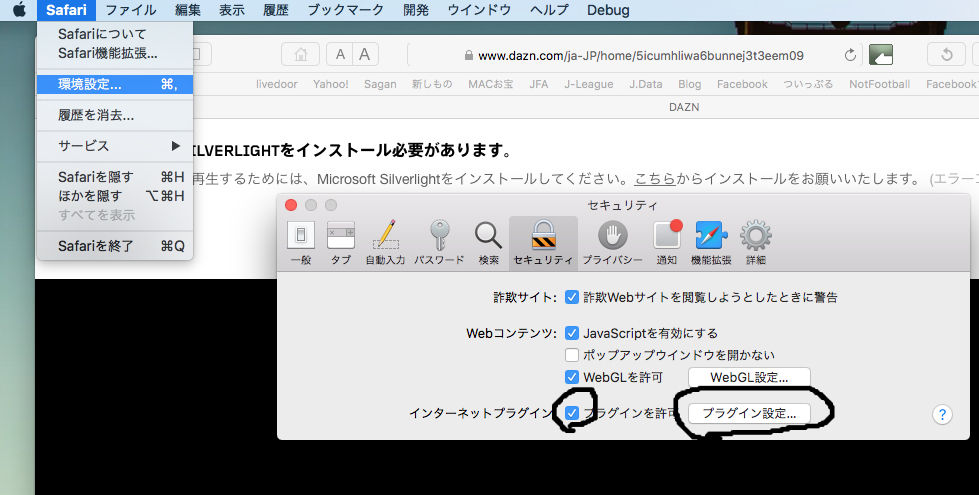Open the ブックマーク menu
The height and width of the screenshot is (495, 979).
pyautogui.click(x=345, y=10)
